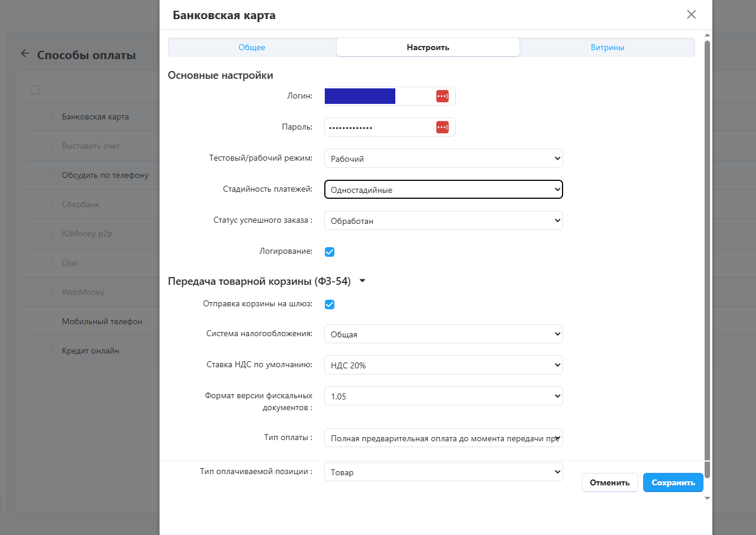Grab drag handle of Банковская карта row
The height and width of the screenshot is (535, 756).
coord(52,116)
